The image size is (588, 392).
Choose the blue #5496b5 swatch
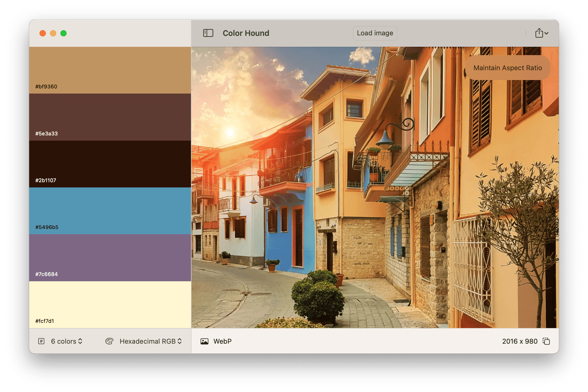click(x=110, y=211)
